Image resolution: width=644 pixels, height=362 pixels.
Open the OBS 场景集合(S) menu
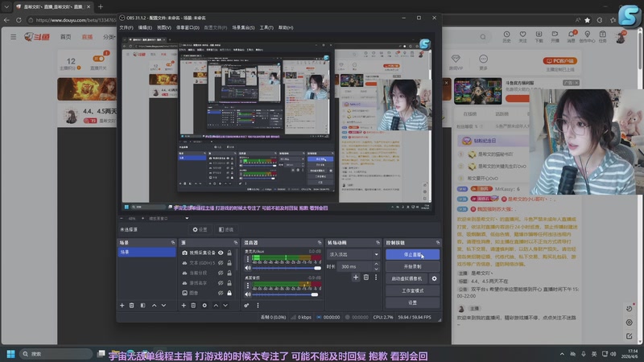pyautogui.click(x=243, y=28)
